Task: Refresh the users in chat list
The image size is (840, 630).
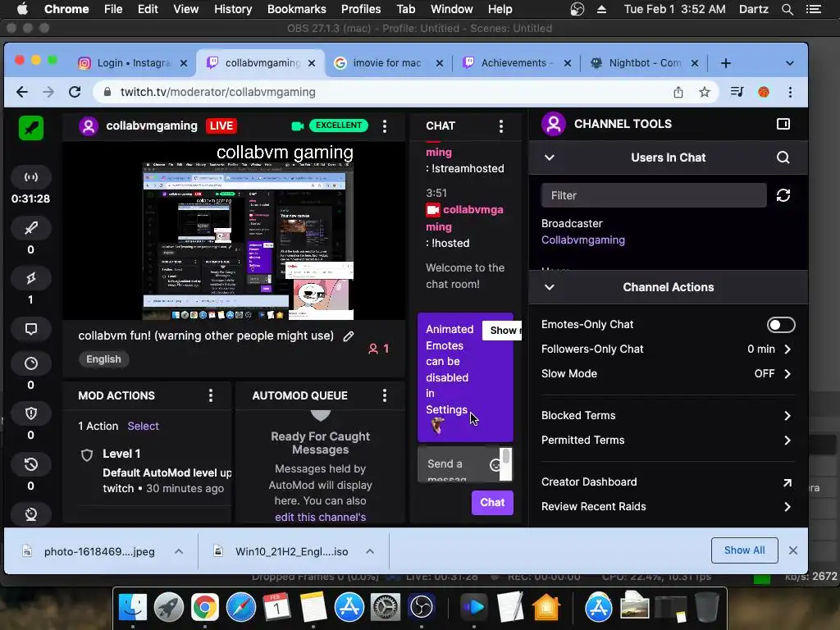Action: (783, 195)
